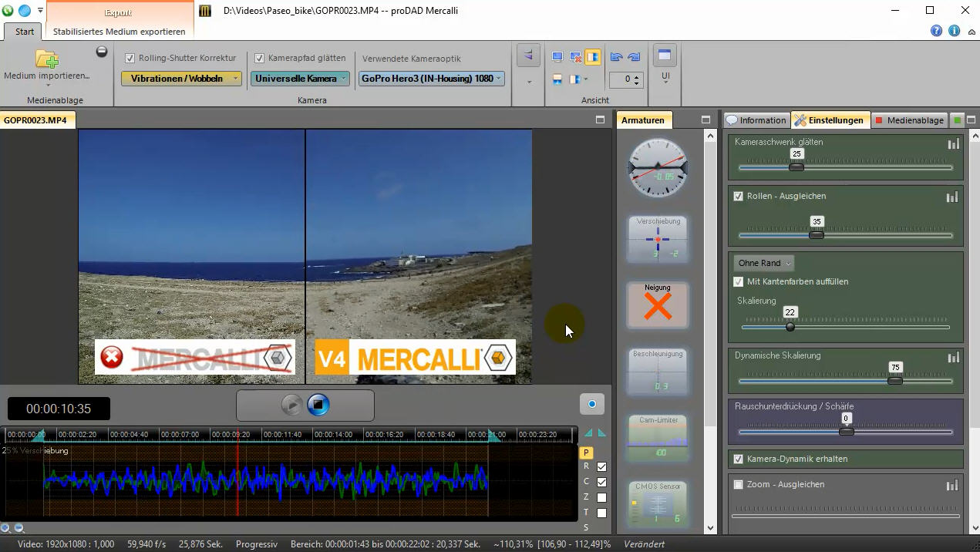
Task: Click the bars icon beside Dynamische Skalierung
Action: tap(953, 357)
